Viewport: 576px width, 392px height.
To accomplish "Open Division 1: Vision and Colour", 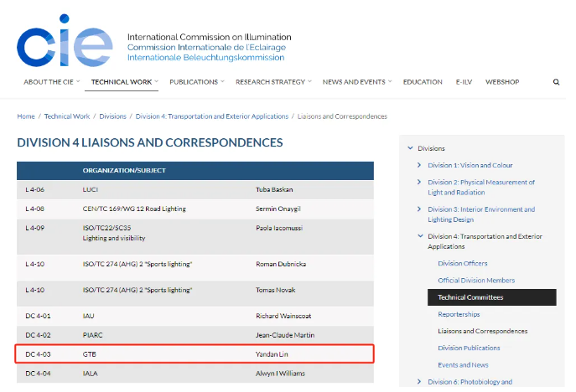I will (470, 165).
